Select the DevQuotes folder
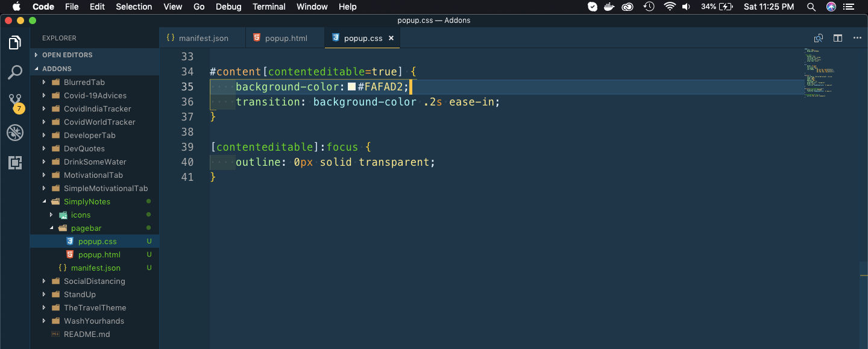Screen dimensions: 868x349 pyautogui.click(x=95, y=148)
